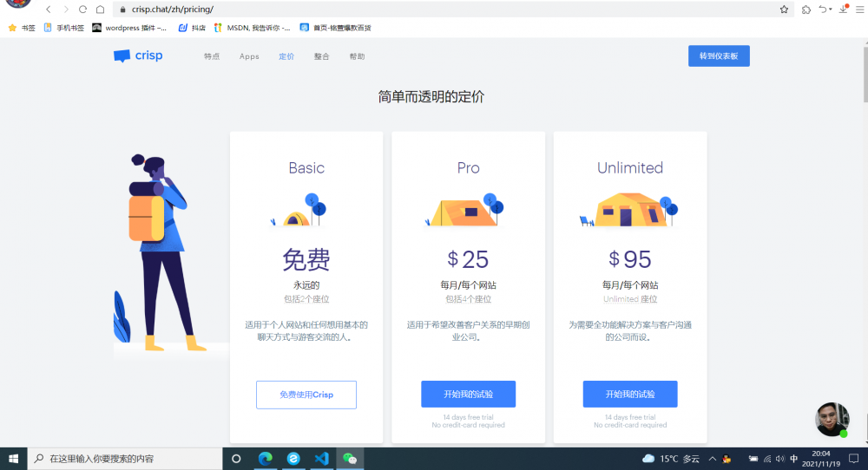Screen dimensions: 868x470
Task: Open the Windows Start menu
Action: (x=13, y=459)
